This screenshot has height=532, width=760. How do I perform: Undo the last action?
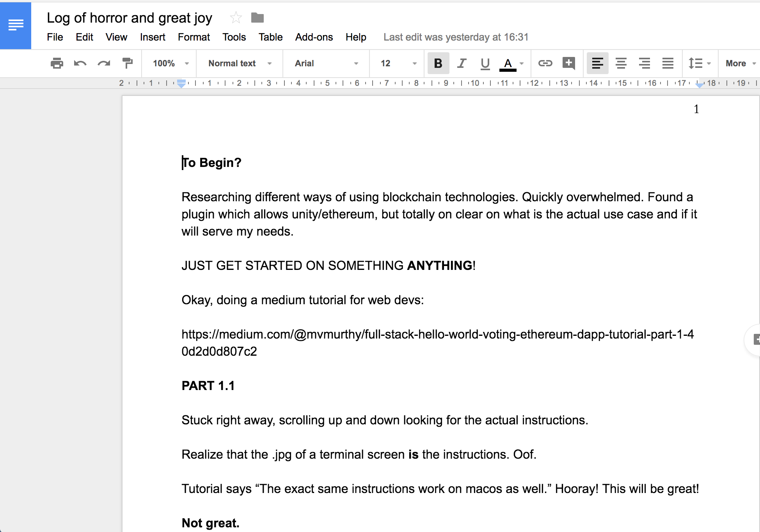coord(80,63)
